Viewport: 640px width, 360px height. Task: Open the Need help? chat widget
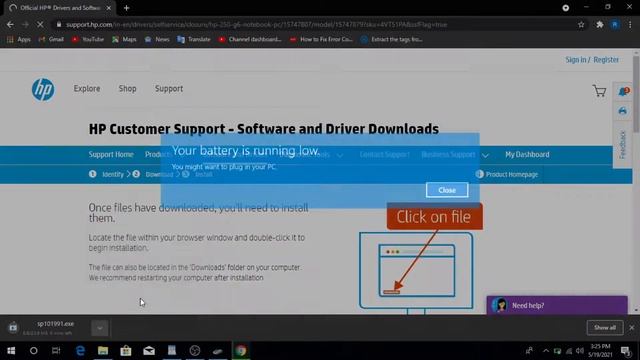(x=557, y=305)
